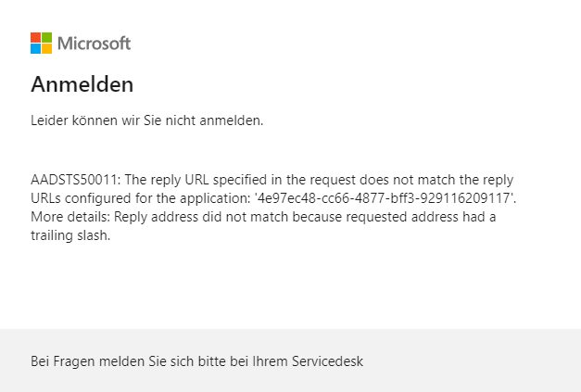Click the words 'trailing slash' in the error
This screenshot has width=581, height=392.
pos(70,235)
